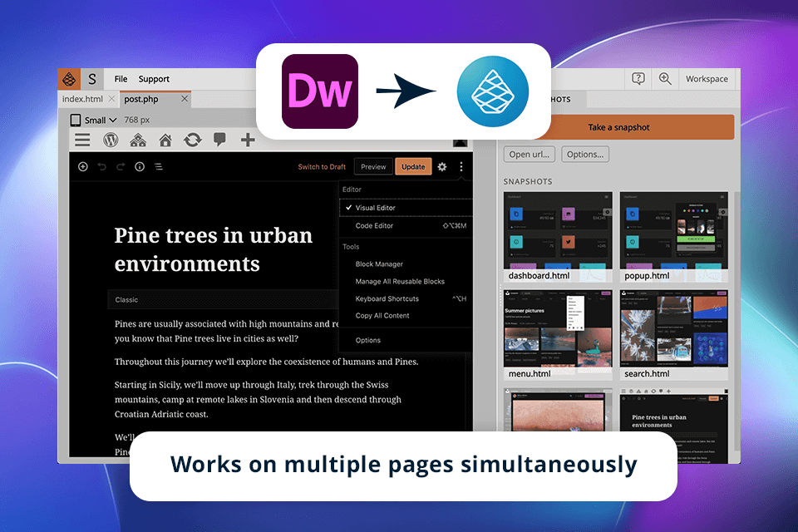This screenshot has height=532, width=798.
Task: Open the Small device size dropdown
Action: coord(101,121)
